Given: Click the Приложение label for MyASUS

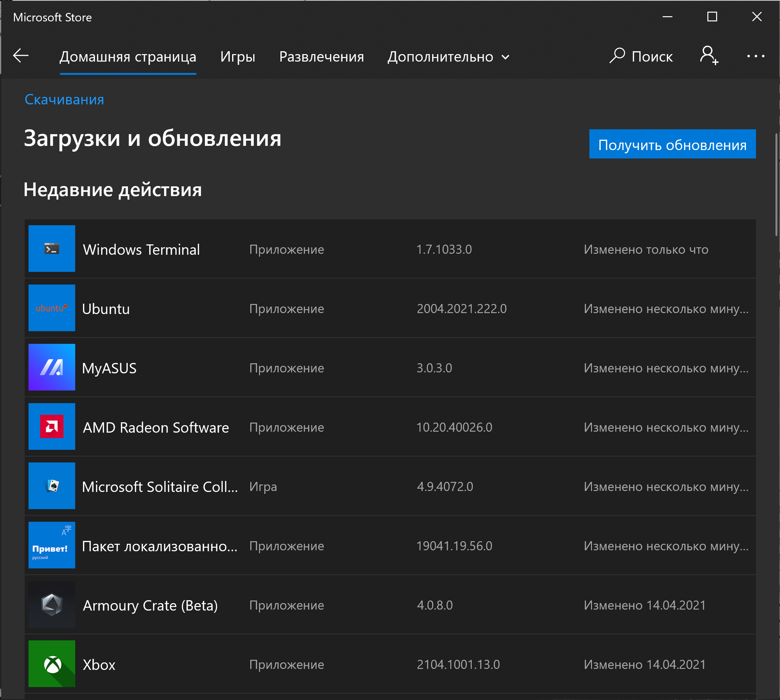Looking at the screenshot, I should [287, 368].
